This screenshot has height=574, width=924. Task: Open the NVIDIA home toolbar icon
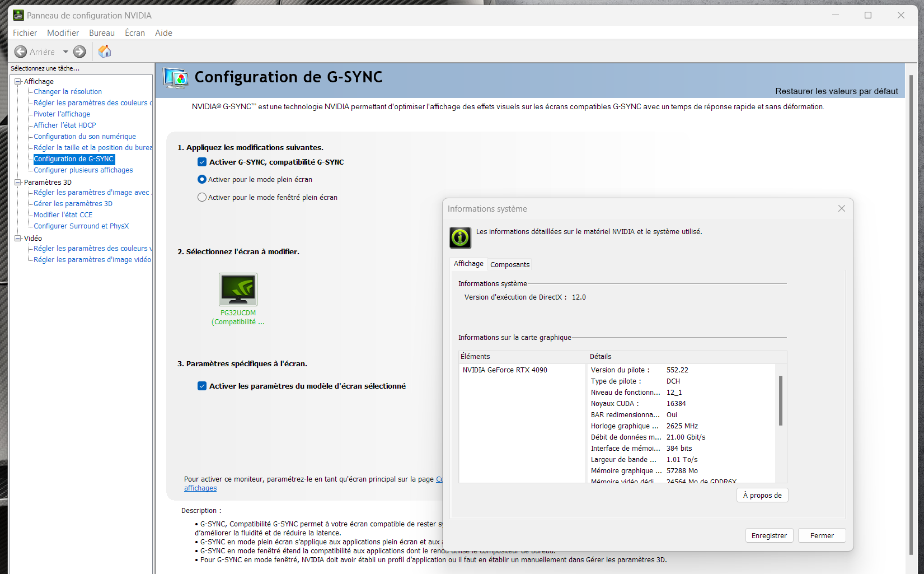[x=104, y=51]
